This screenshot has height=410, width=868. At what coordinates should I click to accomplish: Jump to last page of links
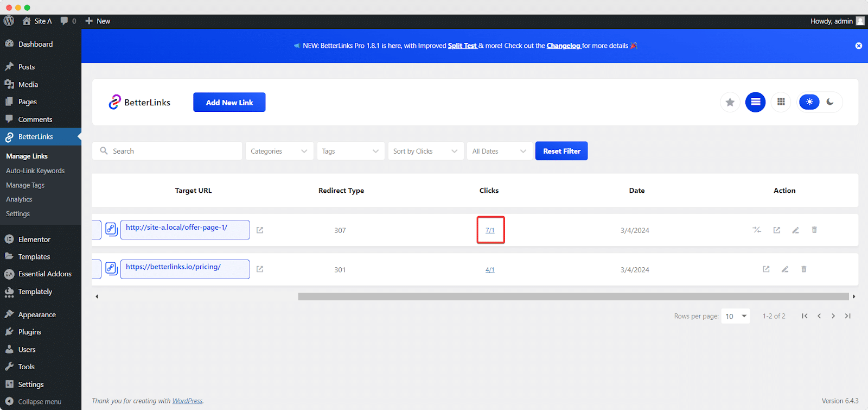click(847, 316)
